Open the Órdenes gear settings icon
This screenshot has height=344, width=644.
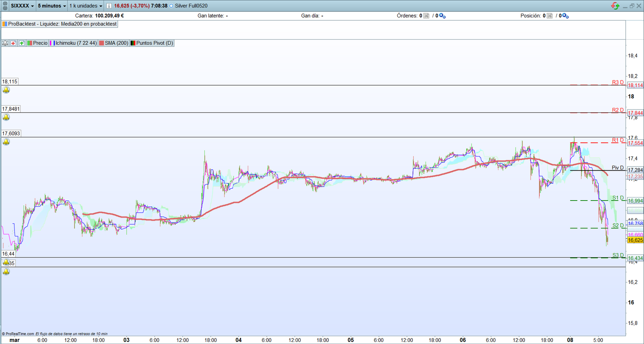[442, 16]
